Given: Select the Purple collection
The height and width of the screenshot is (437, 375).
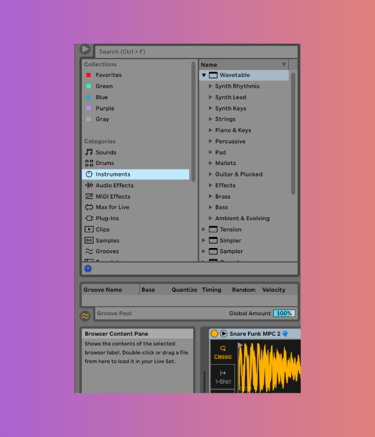Looking at the screenshot, I should click(x=100, y=108).
